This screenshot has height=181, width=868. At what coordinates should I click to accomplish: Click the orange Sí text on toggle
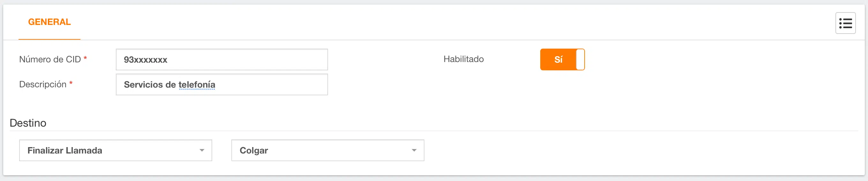[x=558, y=60]
